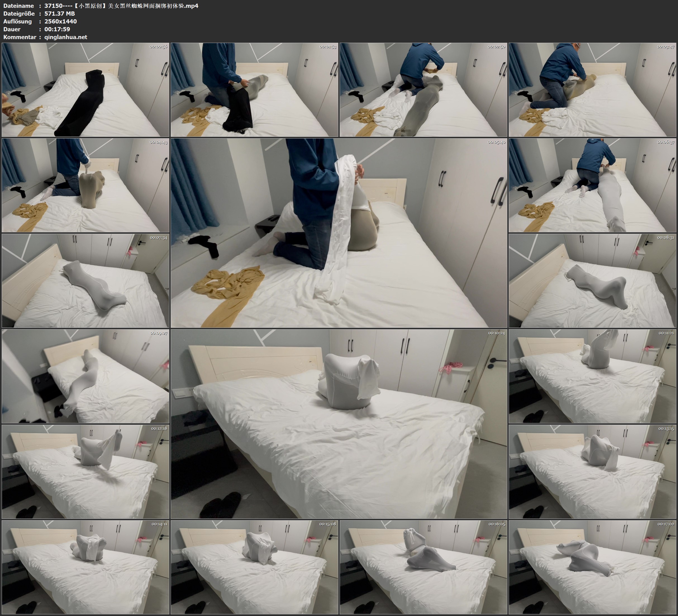The height and width of the screenshot is (616, 678).
Task: Click the frame at timestamp 00:09:27
Action: pos(85,376)
